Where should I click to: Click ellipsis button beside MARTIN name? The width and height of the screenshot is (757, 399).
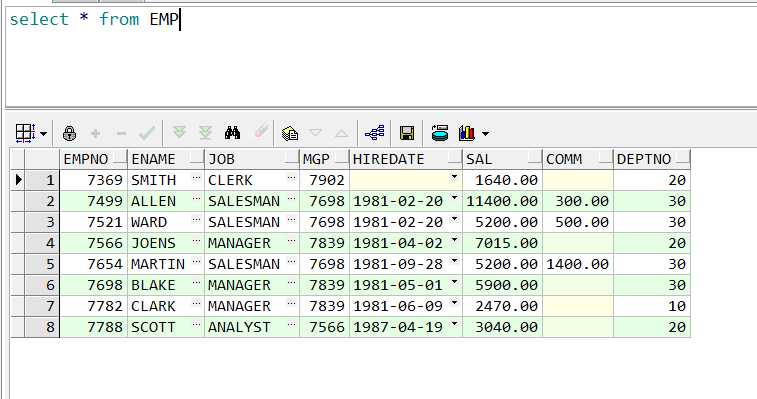(196, 262)
